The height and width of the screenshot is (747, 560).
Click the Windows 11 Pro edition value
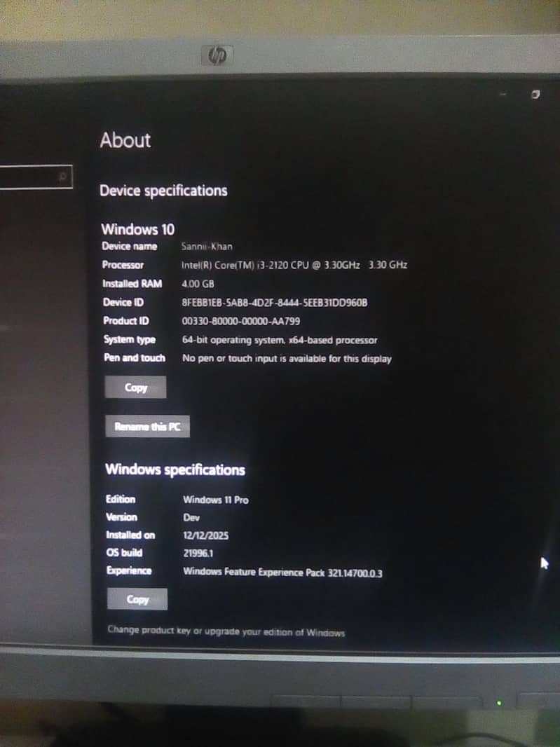216,500
